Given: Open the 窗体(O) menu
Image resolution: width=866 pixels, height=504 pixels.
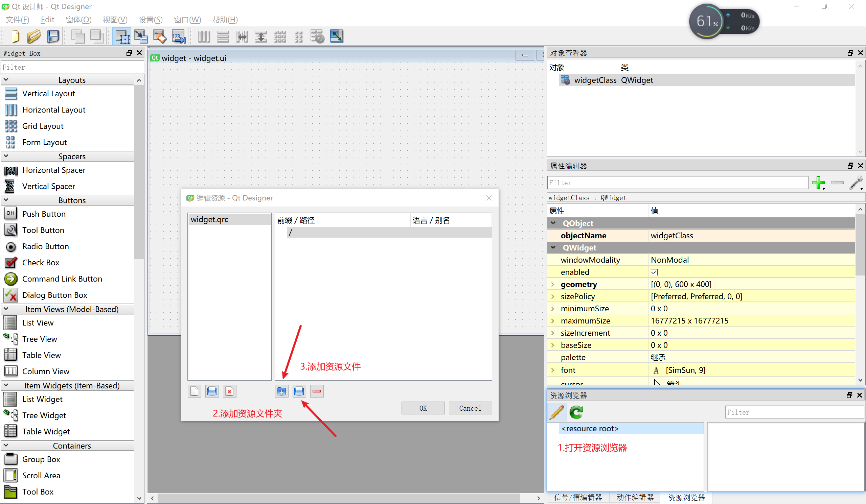Looking at the screenshot, I should [x=78, y=20].
